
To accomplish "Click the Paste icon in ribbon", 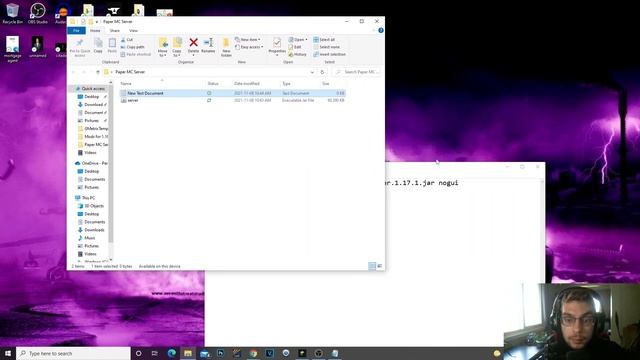I will [112, 45].
